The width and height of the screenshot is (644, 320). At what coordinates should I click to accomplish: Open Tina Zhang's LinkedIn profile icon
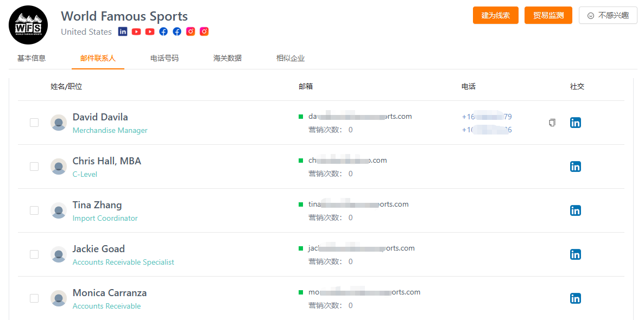pos(576,210)
